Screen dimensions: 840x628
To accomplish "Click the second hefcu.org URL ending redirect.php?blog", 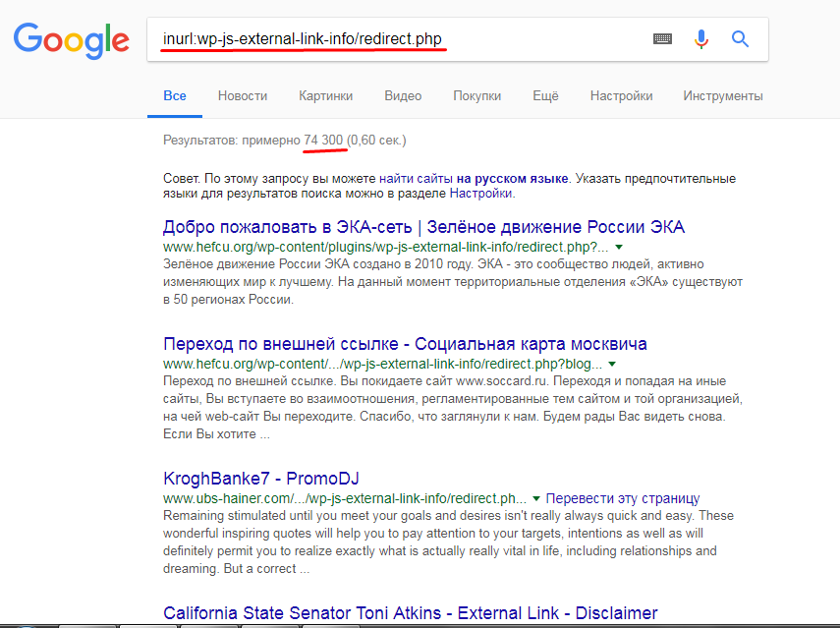I will (382, 364).
